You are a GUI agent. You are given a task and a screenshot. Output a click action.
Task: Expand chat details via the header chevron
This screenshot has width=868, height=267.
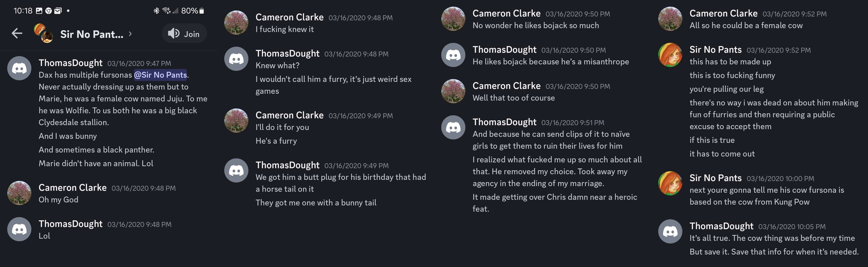tap(130, 34)
